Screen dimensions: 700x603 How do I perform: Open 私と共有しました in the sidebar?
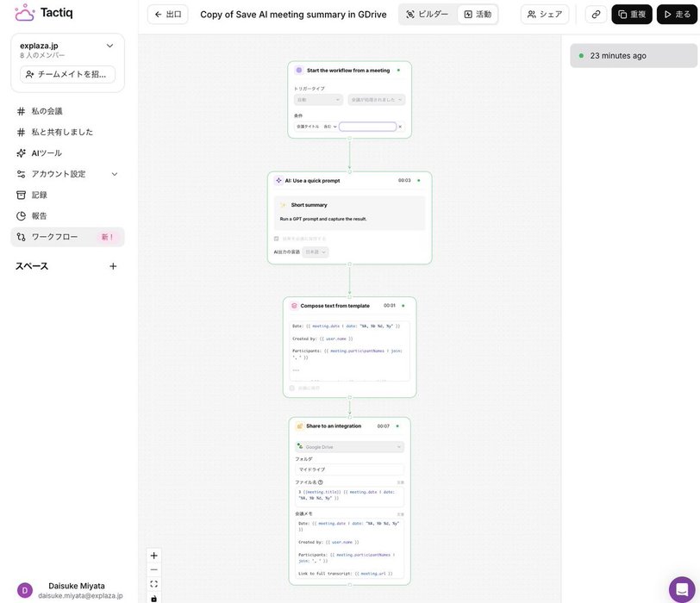(67, 132)
